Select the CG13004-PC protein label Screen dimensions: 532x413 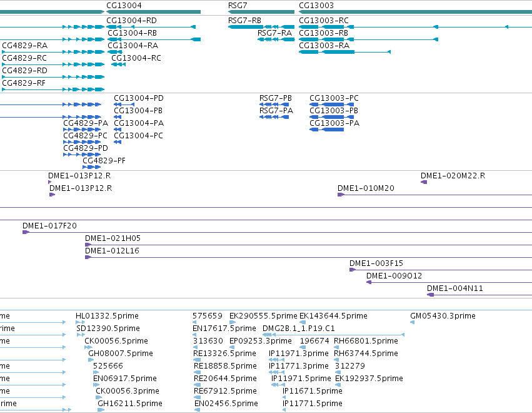click(x=138, y=136)
